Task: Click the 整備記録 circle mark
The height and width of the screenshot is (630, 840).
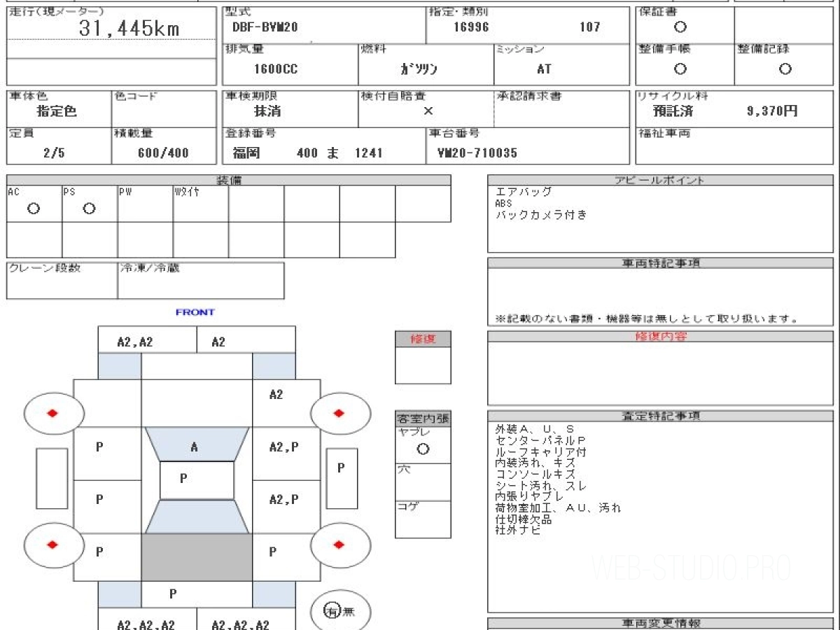Action: (x=785, y=69)
